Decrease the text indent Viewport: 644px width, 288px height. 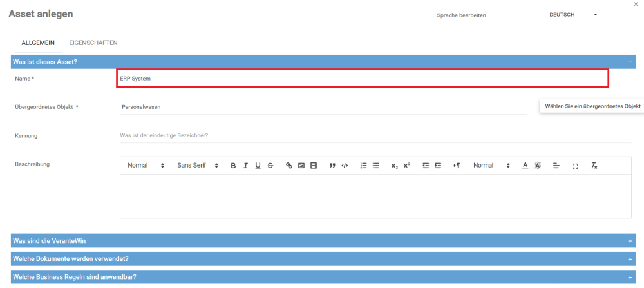point(426,166)
